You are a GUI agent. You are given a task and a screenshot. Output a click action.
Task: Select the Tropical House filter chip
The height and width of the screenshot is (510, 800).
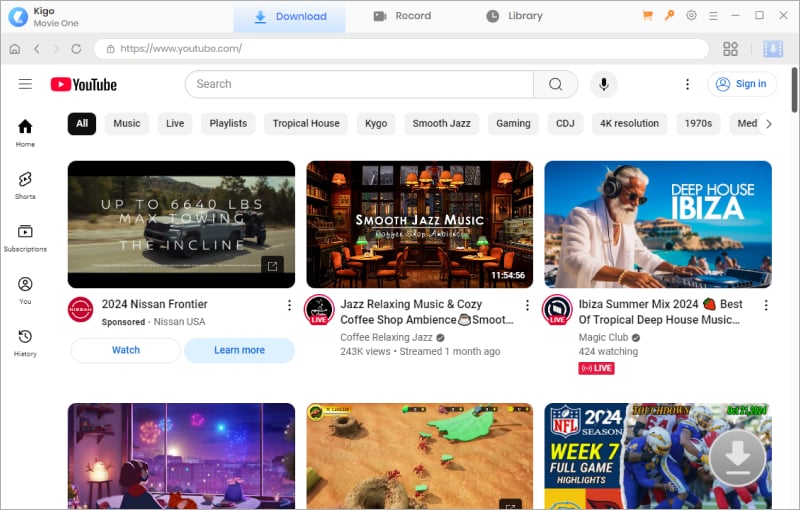tap(306, 123)
